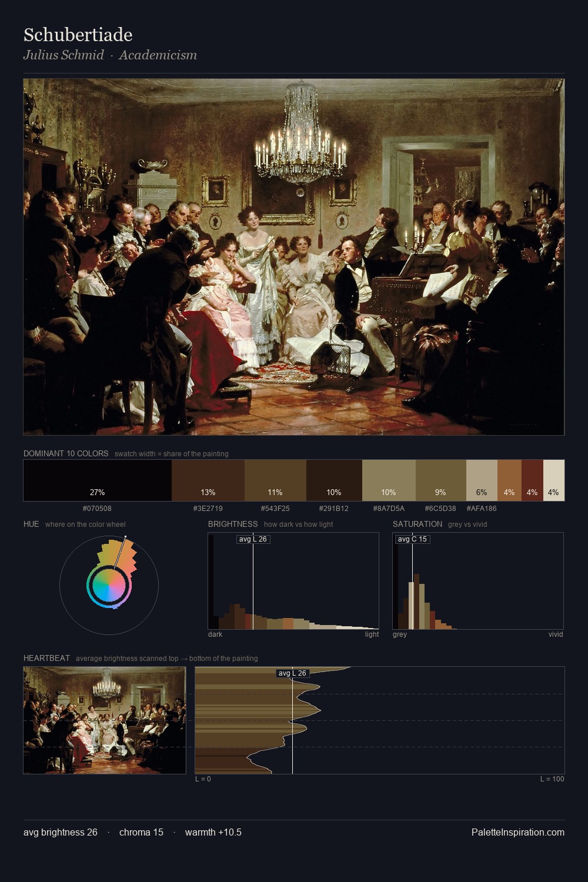Click the orange-brown 4% swatch
This screenshot has width=588, height=882.
pyautogui.click(x=509, y=480)
